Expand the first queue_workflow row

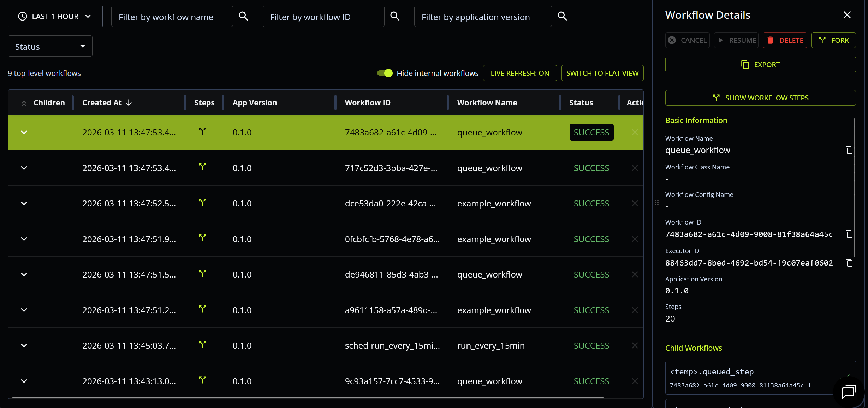tap(24, 132)
